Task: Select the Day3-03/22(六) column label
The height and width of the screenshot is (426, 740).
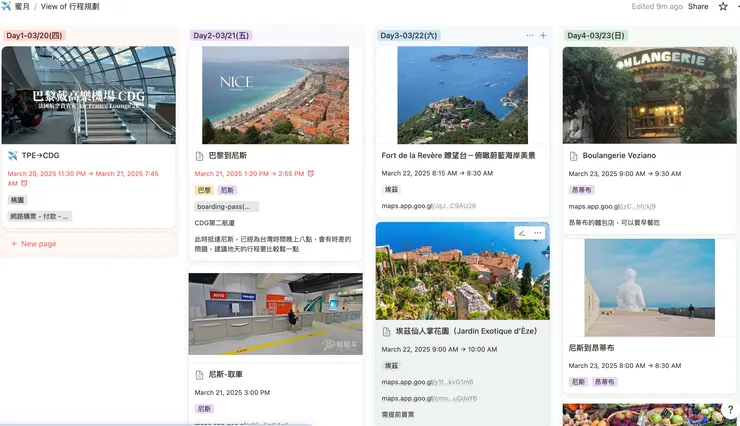Action: [409, 35]
